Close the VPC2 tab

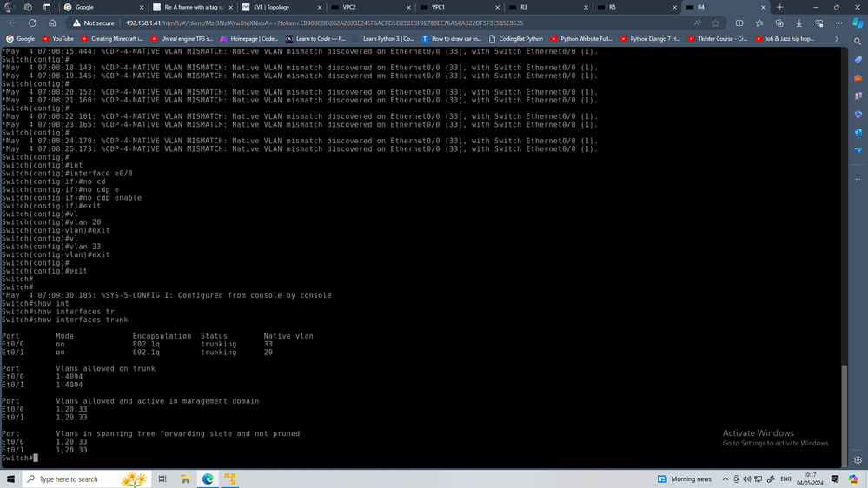pyautogui.click(x=408, y=7)
